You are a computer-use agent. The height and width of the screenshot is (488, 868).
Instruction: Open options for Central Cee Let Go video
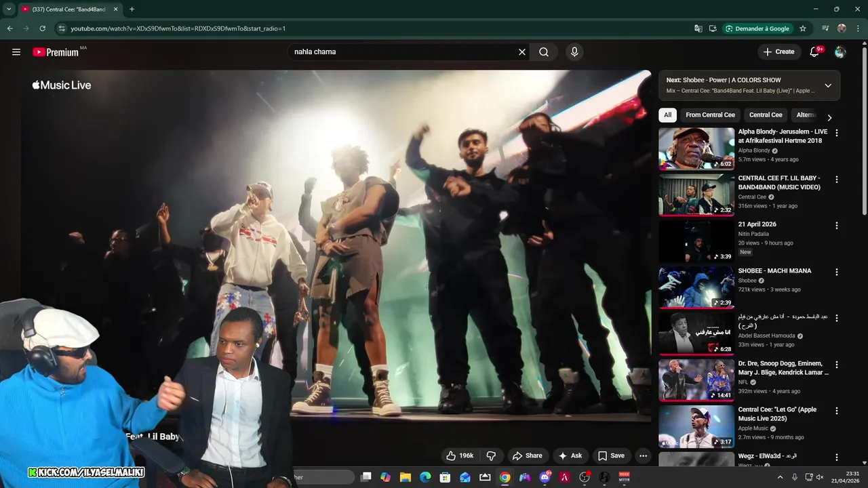click(x=837, y=411)
